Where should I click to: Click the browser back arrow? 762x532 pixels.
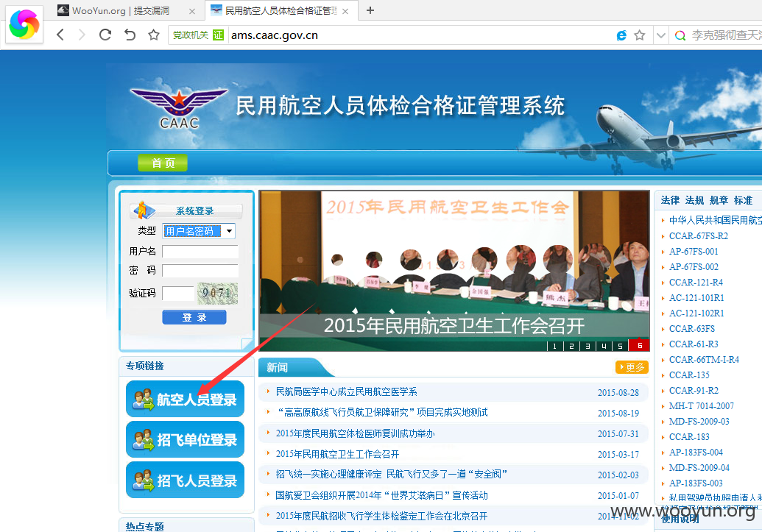[60, 35]
